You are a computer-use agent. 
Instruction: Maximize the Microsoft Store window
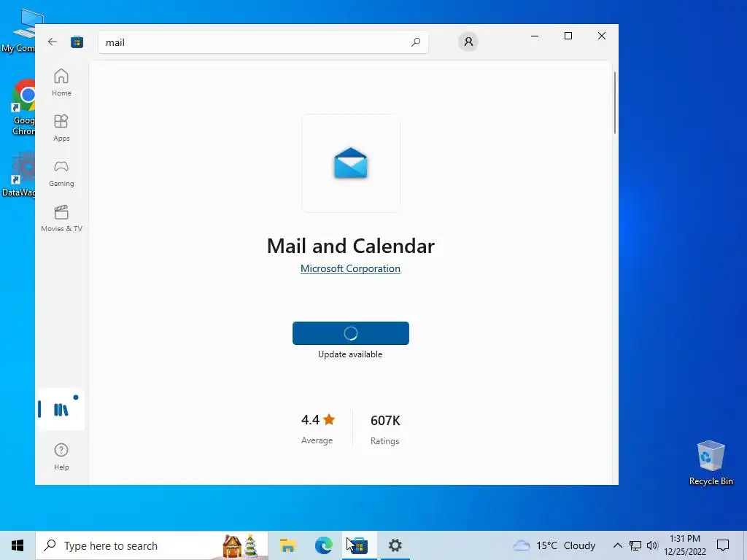coord(568,36)
